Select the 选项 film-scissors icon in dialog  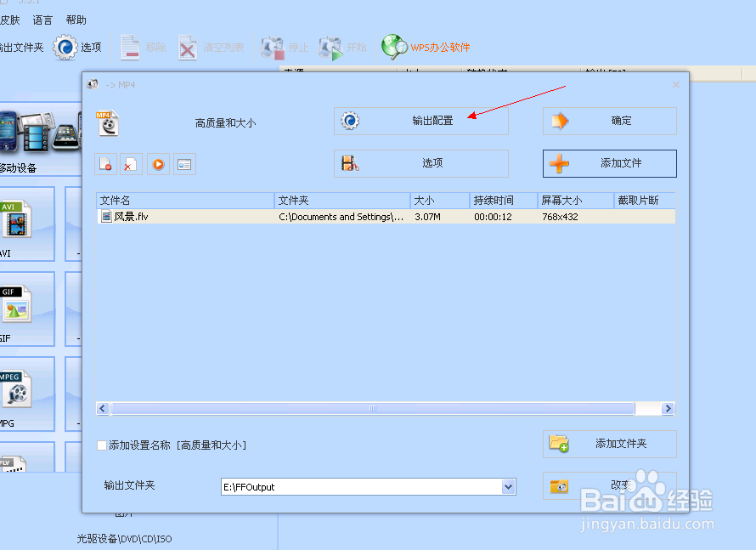(x=352, y=163)
